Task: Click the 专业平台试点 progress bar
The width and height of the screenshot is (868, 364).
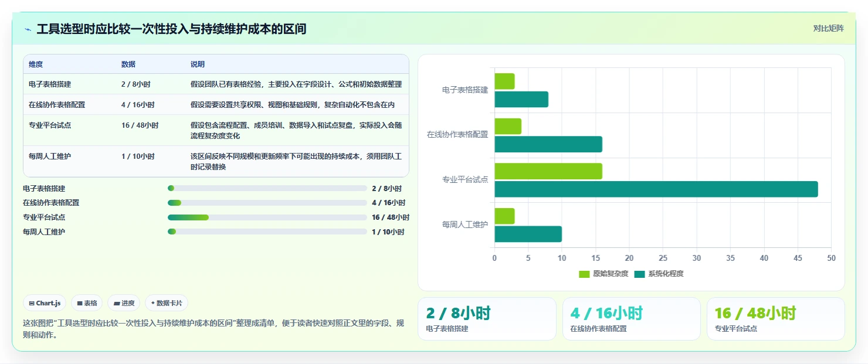Action: coord(267,217)
